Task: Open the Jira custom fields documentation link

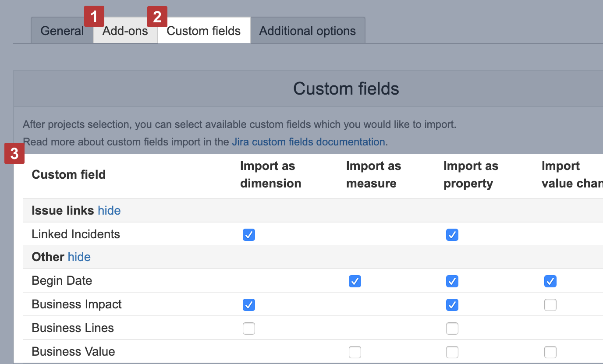Action: pos(308,142)
